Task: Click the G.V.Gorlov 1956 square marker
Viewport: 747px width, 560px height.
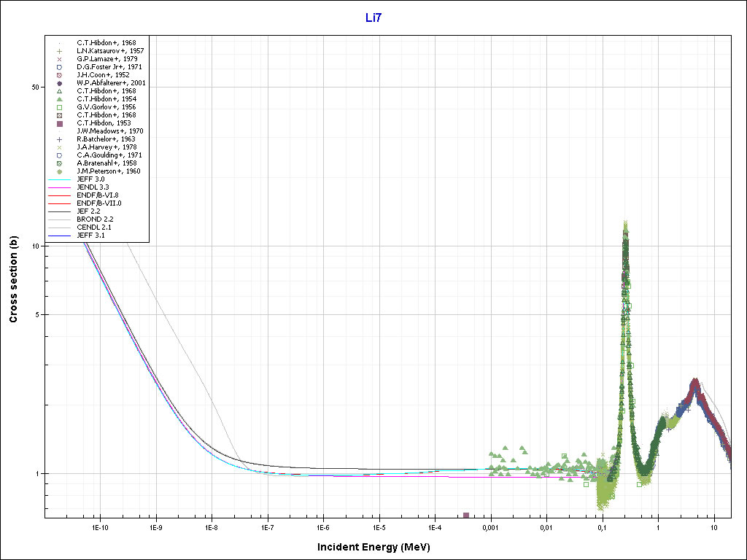Action: [x=61, y=107]
